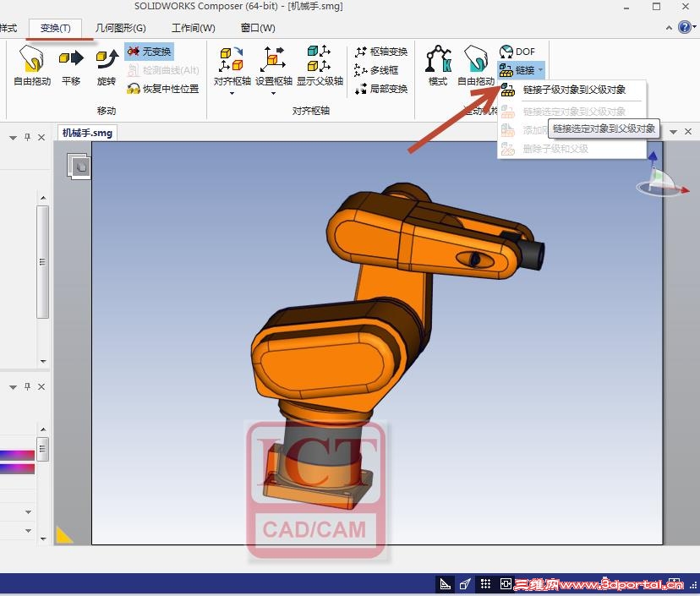The image size is (700, 596).
Task: Expand second dropdown arrow in lower left panel
Action: coord(28,531)
